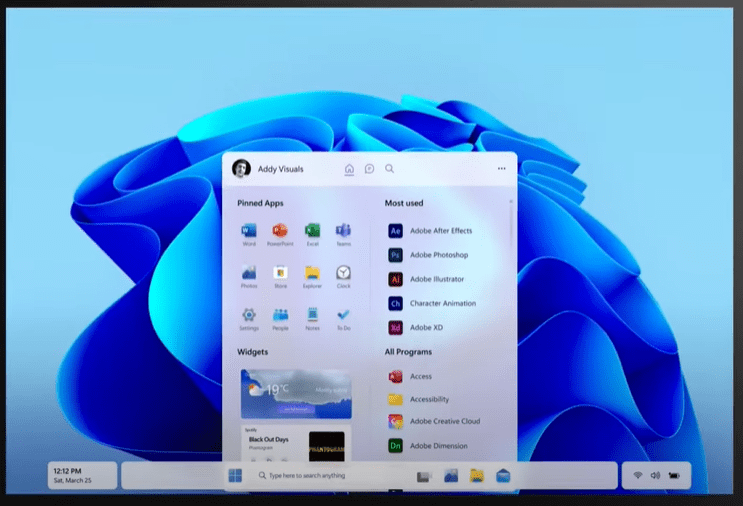
Task: Open the People pinned app
Action: pos(281,318)
